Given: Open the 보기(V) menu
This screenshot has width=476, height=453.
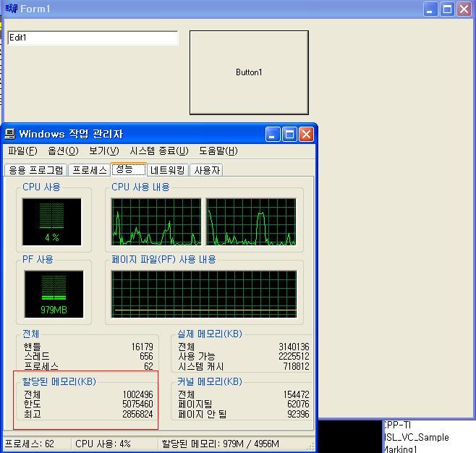Looking at the screenshot, I should 103,151.
